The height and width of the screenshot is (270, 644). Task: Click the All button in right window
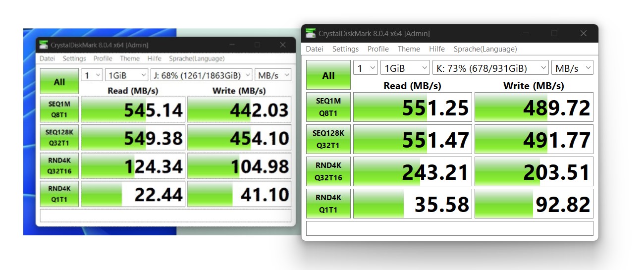coord(328,75)
